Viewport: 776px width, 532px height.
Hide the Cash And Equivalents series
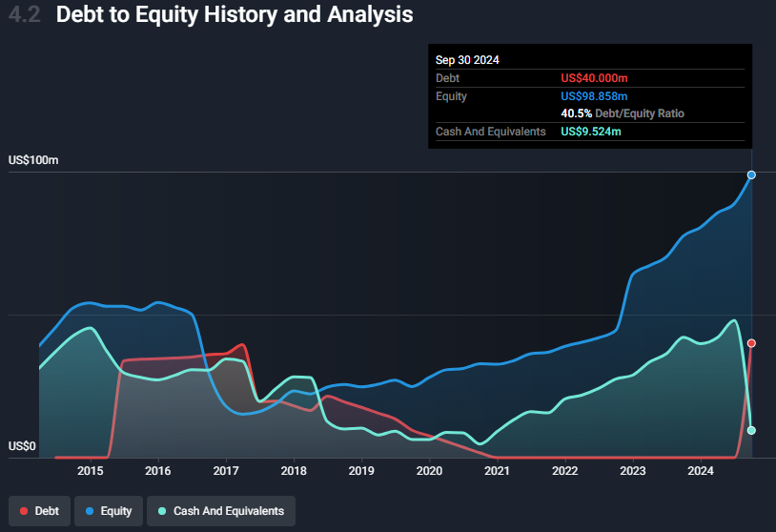coord(221,511)
